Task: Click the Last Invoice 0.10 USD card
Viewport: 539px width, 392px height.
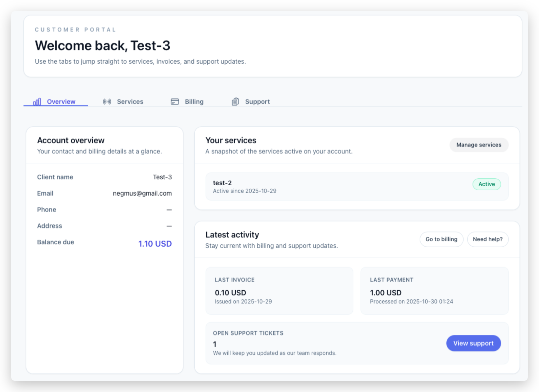Action: pyautogui.click(x=279, y=291)
